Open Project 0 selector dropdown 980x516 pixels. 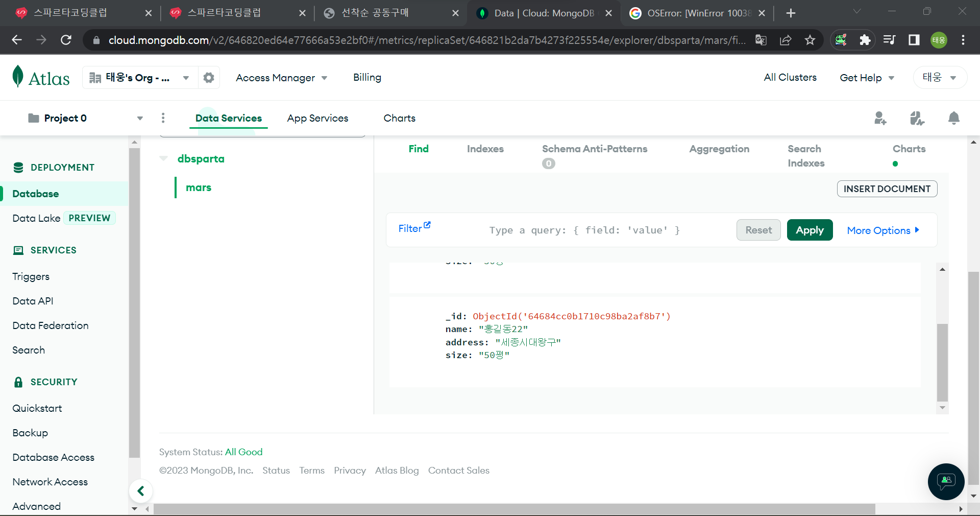86,118
